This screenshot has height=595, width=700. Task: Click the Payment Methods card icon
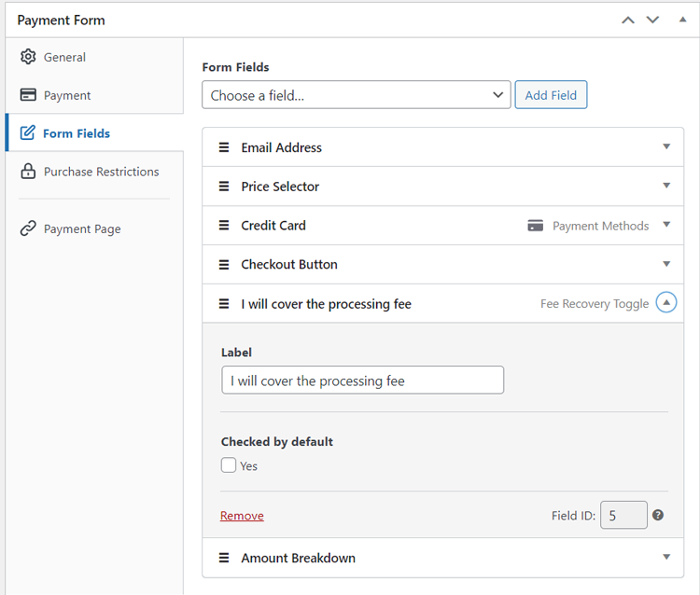(536, 226)
